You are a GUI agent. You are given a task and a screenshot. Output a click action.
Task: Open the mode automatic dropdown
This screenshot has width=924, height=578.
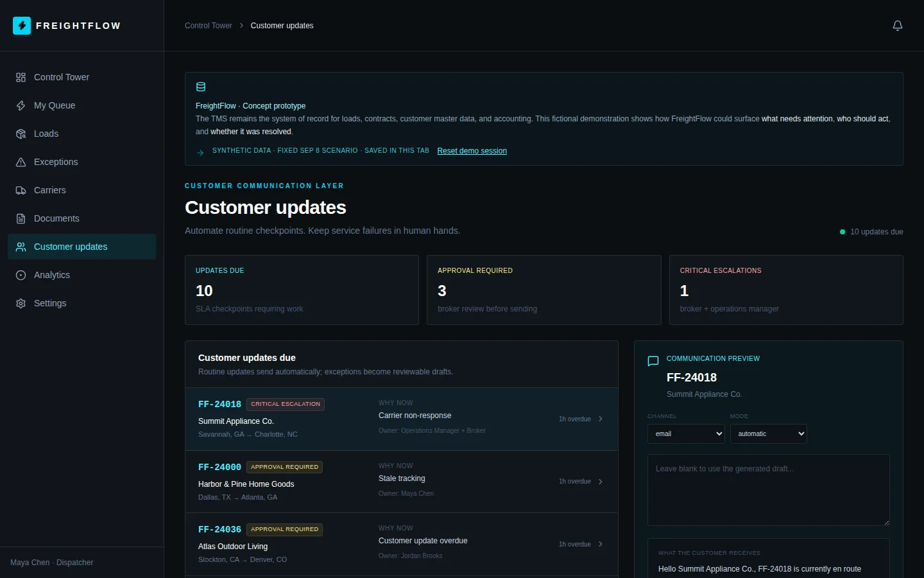click(x=768, y=433)
